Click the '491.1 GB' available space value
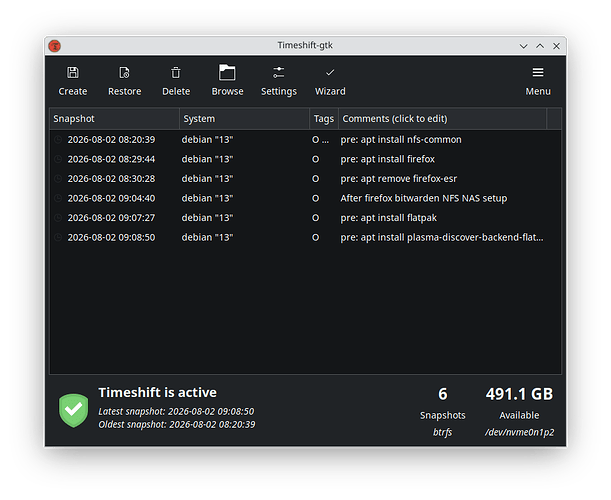Screen dimensions: 611x500 pos(519,394)
